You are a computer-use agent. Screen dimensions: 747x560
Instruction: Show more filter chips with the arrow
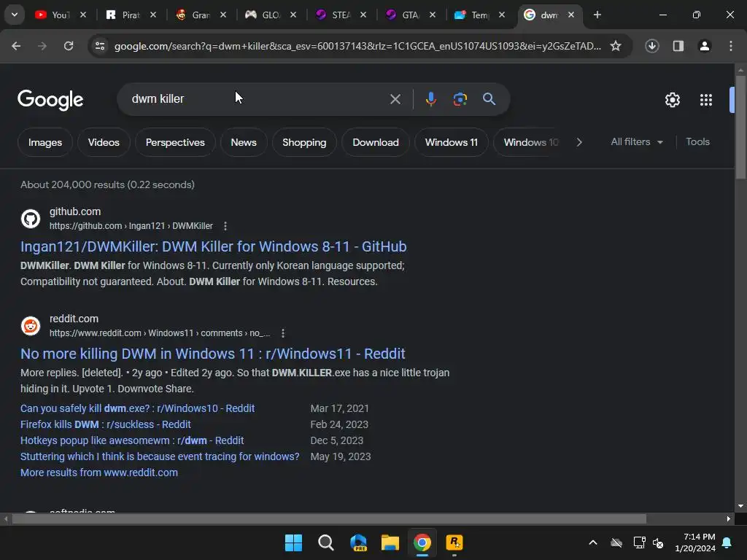pos(579,142)
